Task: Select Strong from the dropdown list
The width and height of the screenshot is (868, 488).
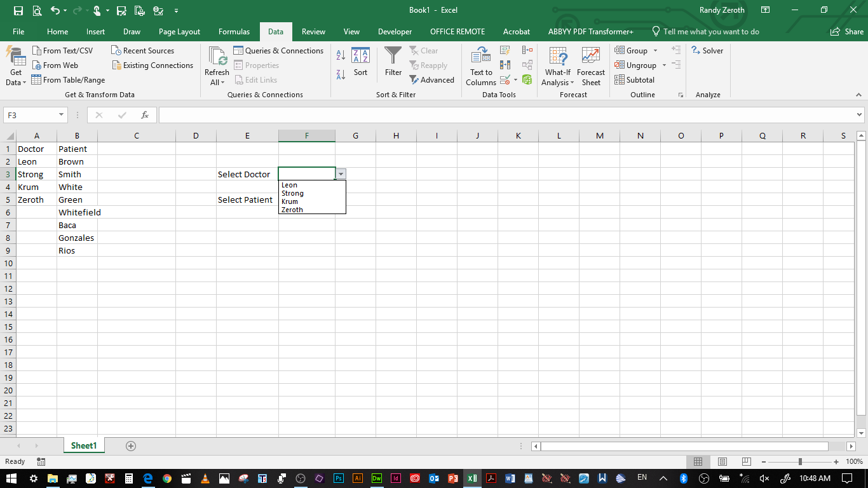Action: 312,193
